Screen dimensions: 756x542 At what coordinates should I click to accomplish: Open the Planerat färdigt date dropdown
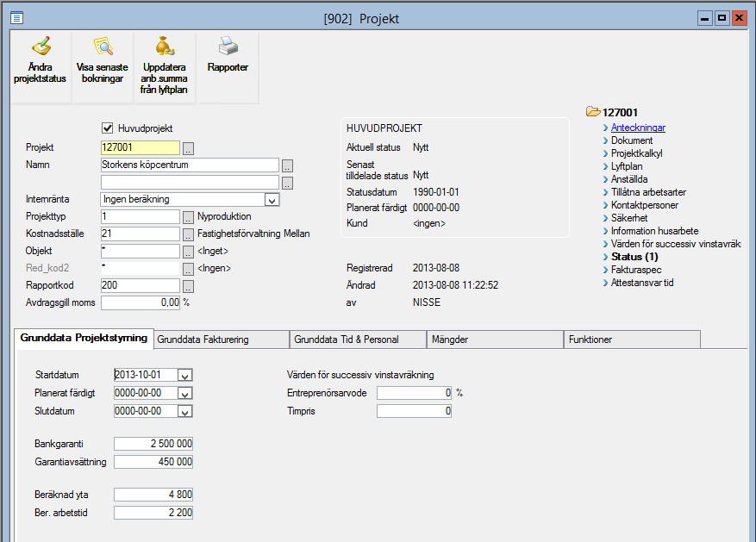[x=185, y=394]
